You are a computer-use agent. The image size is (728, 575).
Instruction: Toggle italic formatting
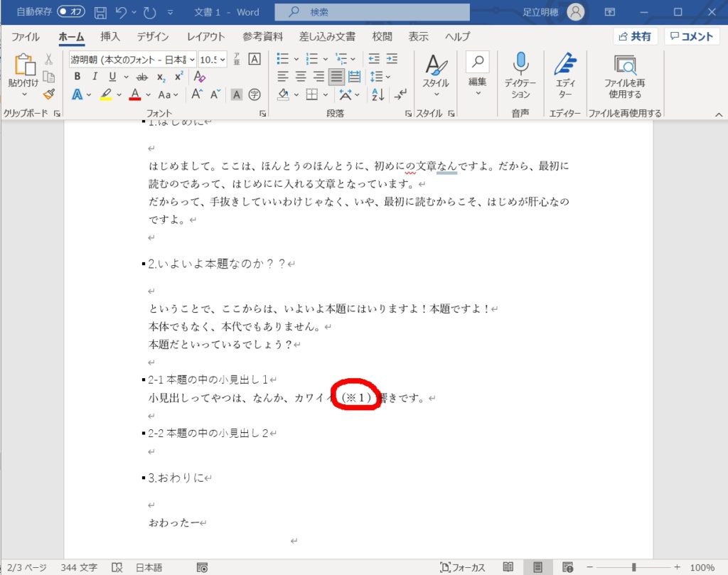(95, 77)
